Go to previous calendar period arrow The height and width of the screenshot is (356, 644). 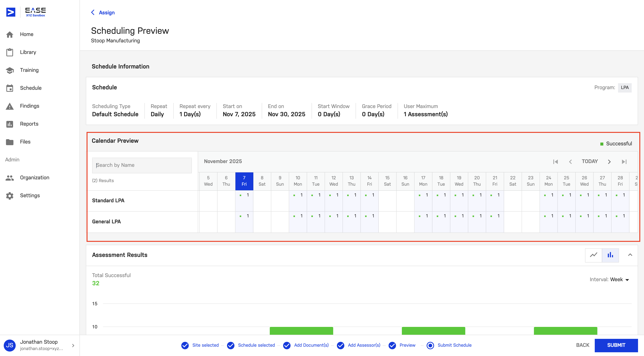[x=570, y=162]
